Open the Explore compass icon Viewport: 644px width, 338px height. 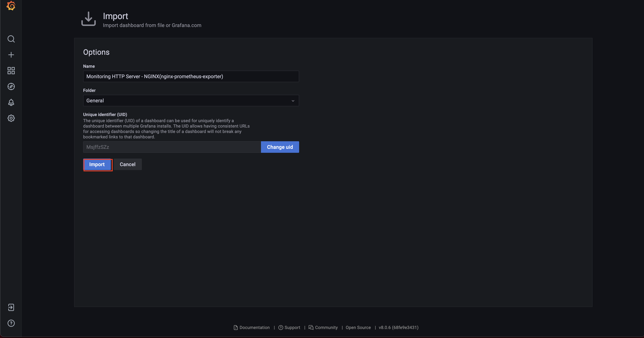tap(11, 86)
